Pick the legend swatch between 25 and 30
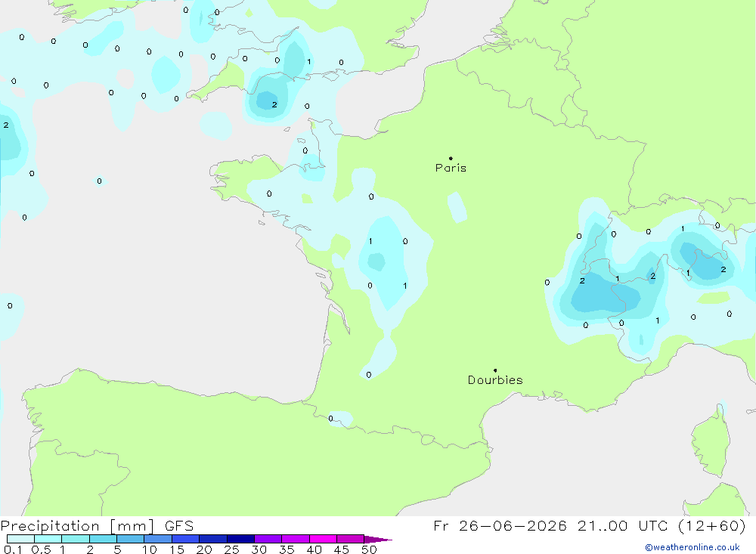 pyautogui.click(x=240, y=539)
